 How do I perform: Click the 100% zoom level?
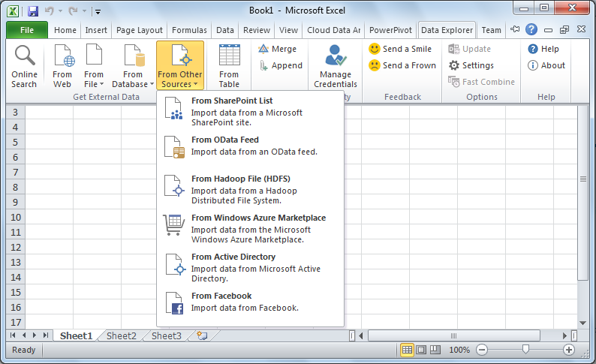point(459,350)
